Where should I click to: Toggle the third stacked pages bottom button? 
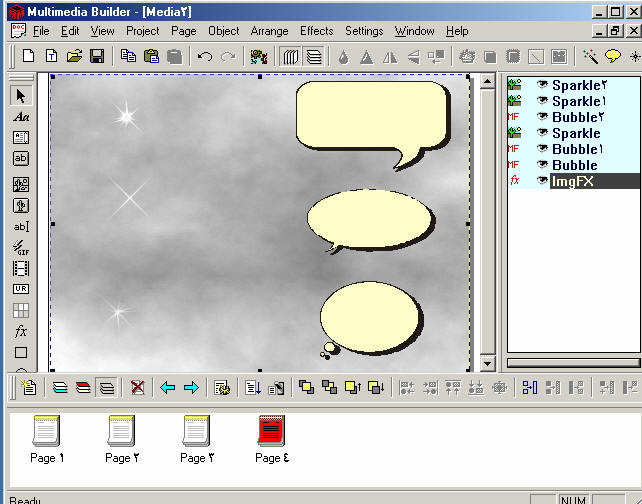(106, 387)
